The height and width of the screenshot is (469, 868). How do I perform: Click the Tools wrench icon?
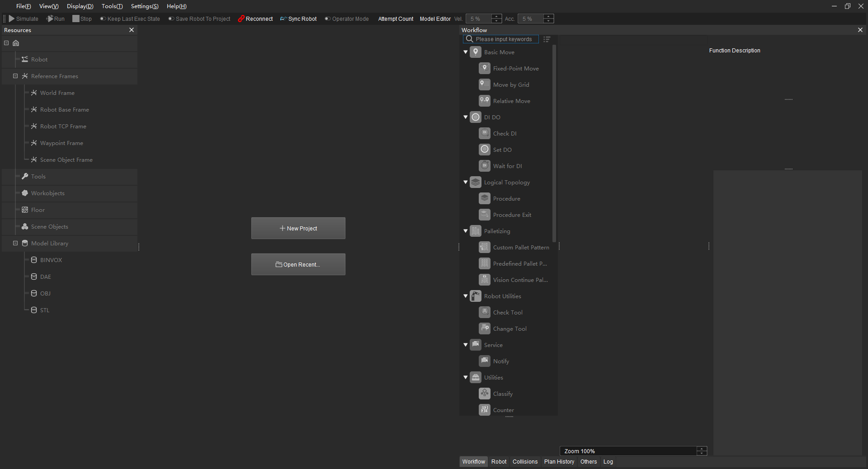point(25,176)
